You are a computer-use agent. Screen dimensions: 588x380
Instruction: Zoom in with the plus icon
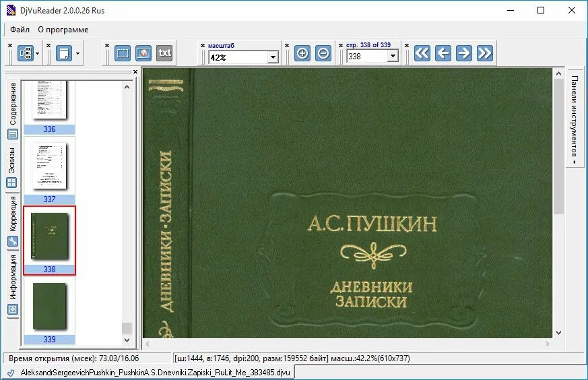pos(302,53)
